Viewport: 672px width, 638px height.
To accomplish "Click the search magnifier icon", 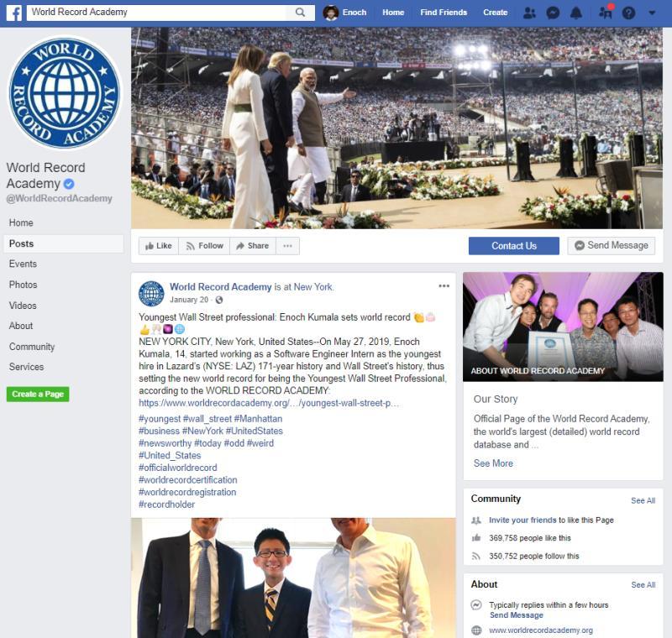I will (x=301, y=13).
